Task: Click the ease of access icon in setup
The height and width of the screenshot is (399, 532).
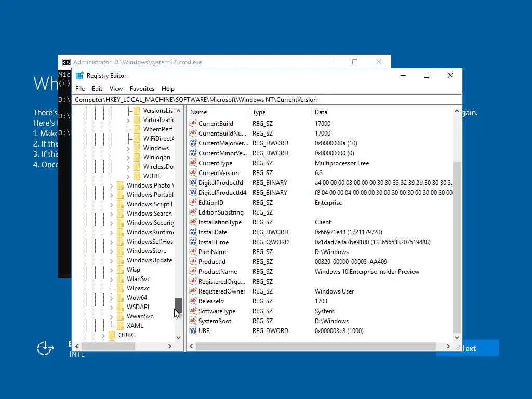Action: pyautogui.click(x=45, y=349)
